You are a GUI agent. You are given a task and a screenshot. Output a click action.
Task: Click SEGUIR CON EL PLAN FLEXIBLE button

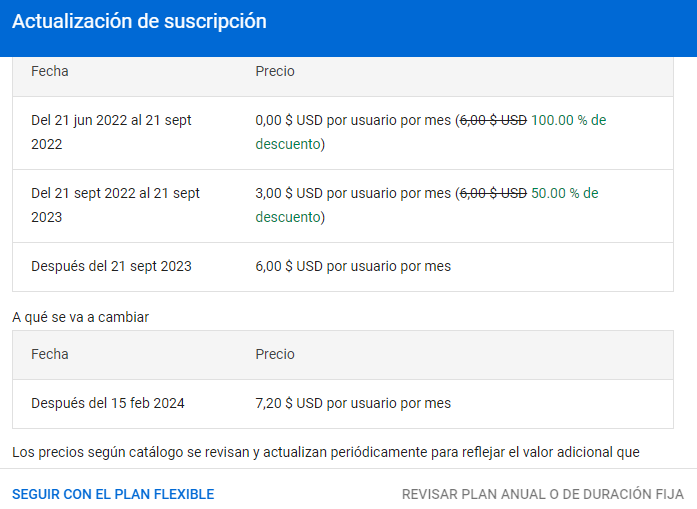coord(113,494)
